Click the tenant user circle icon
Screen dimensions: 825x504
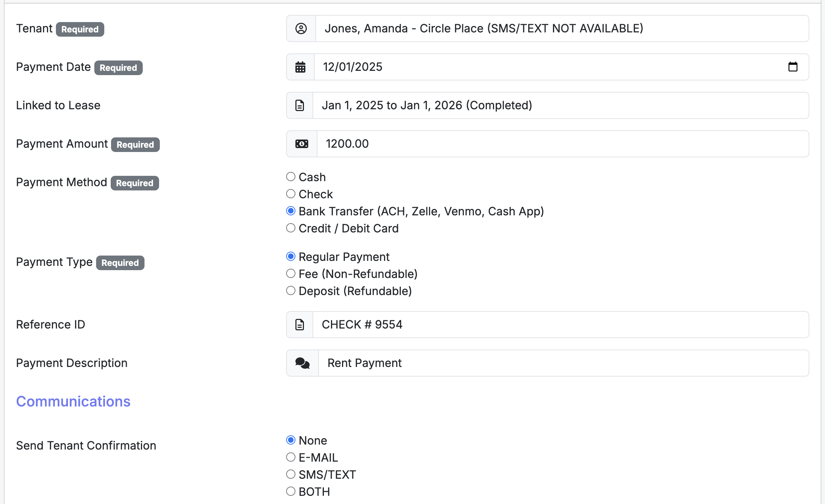301,28
